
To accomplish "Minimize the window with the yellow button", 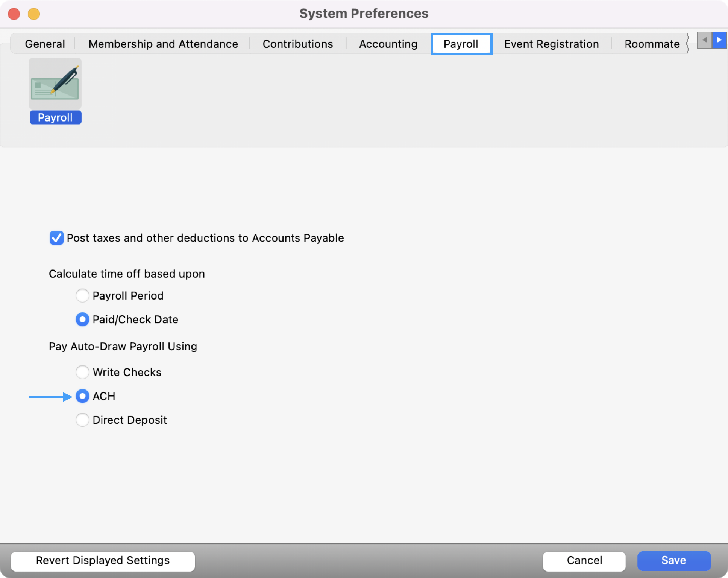I will point(34,14).
